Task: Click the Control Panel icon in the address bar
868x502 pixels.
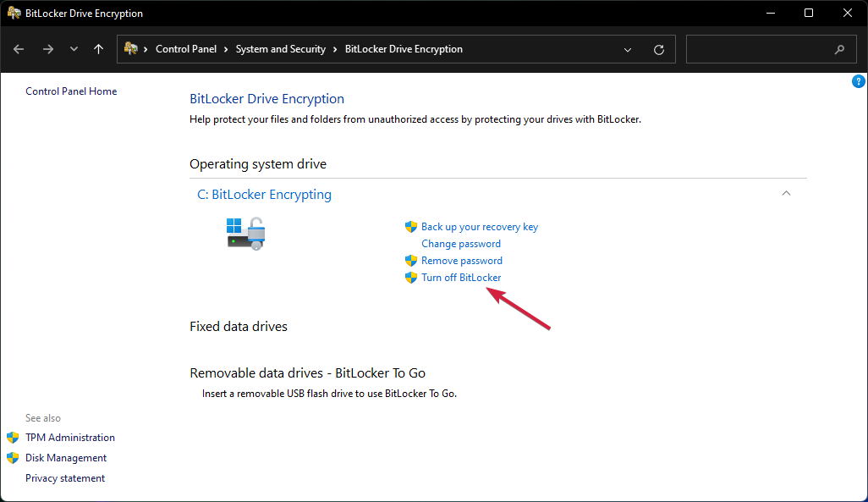Action: 133,48
